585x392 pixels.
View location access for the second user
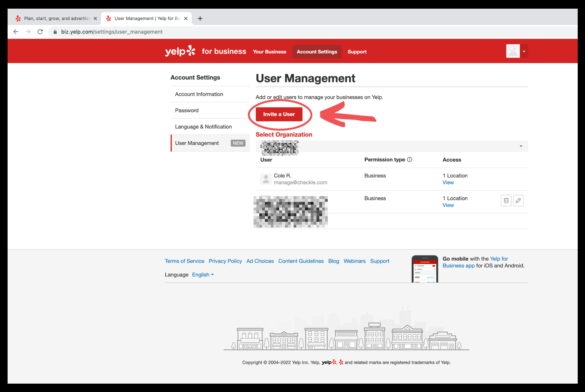click(448, 205)
